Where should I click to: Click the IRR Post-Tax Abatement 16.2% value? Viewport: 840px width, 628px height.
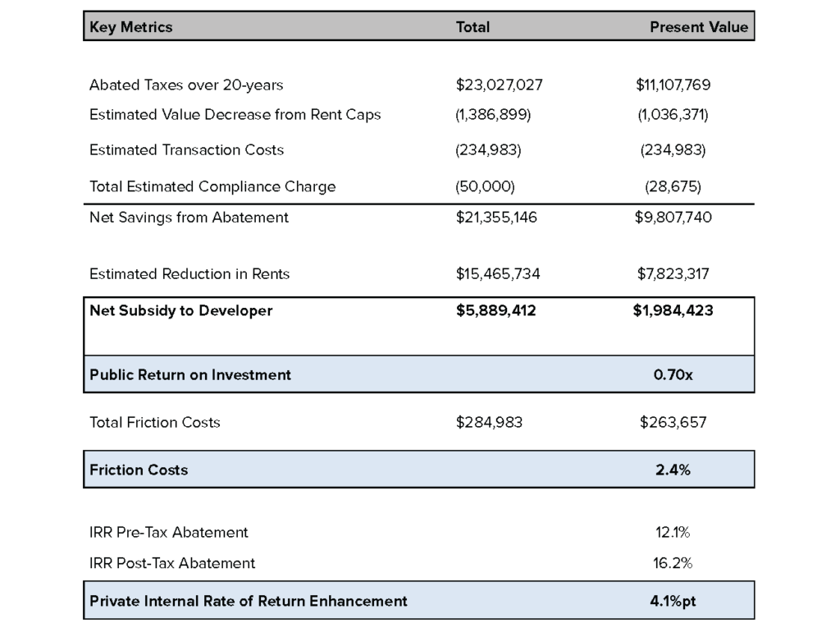(x=673, y=563)
